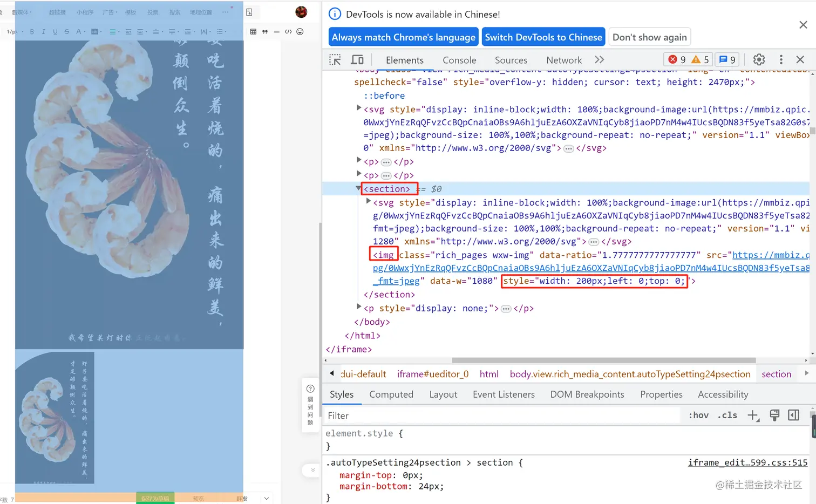Toggle the .cls element classes pane

(x=727, y=415)
